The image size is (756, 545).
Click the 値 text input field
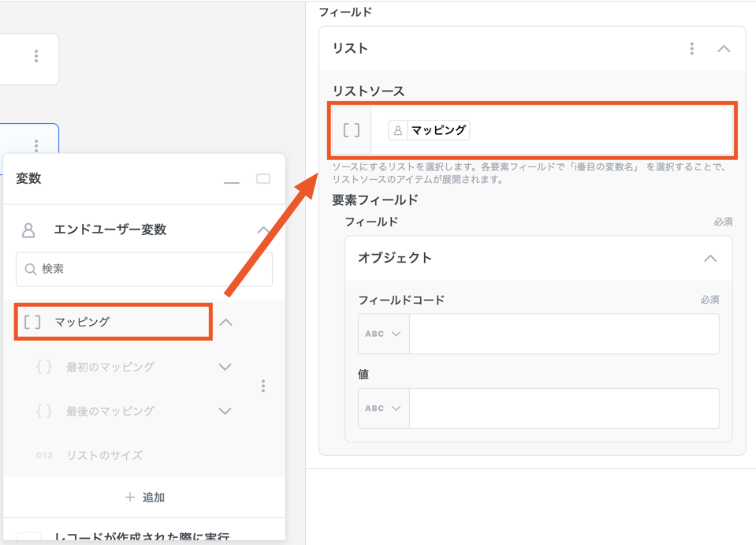coord(563,409)
